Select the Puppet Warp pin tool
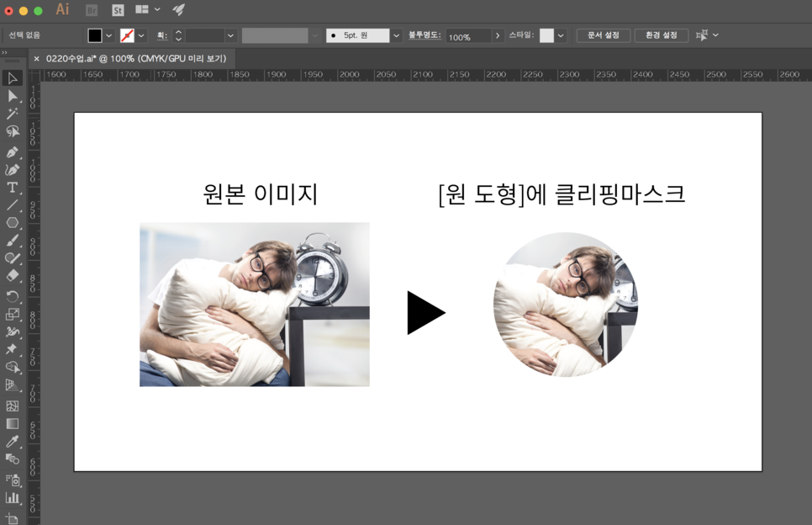812x525 pixels. 13,349
